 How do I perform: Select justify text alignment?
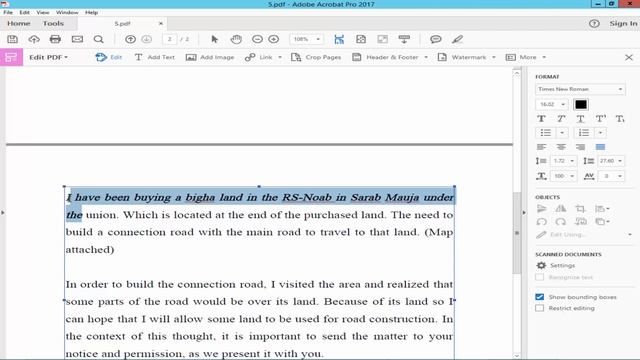point(600,147)
